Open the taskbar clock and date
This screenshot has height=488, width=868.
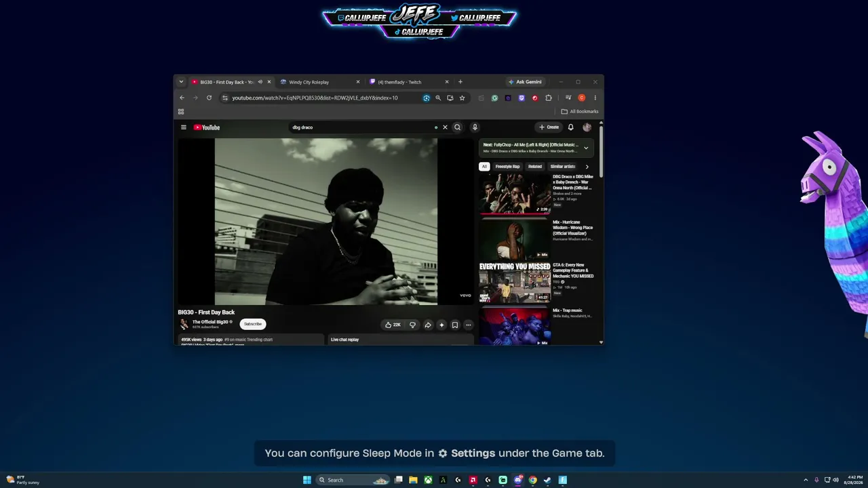click(855, 480)
